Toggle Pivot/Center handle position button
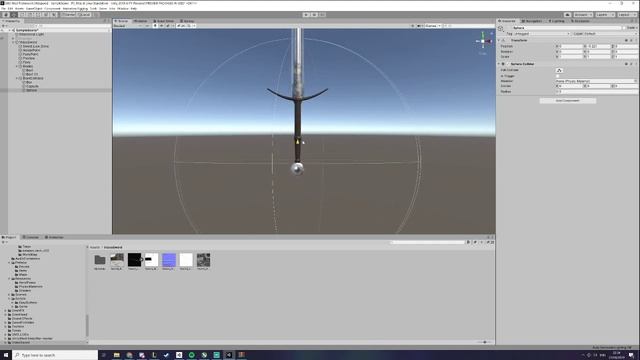The height and width of the screenshot is (360, 640). click(69, 15)
